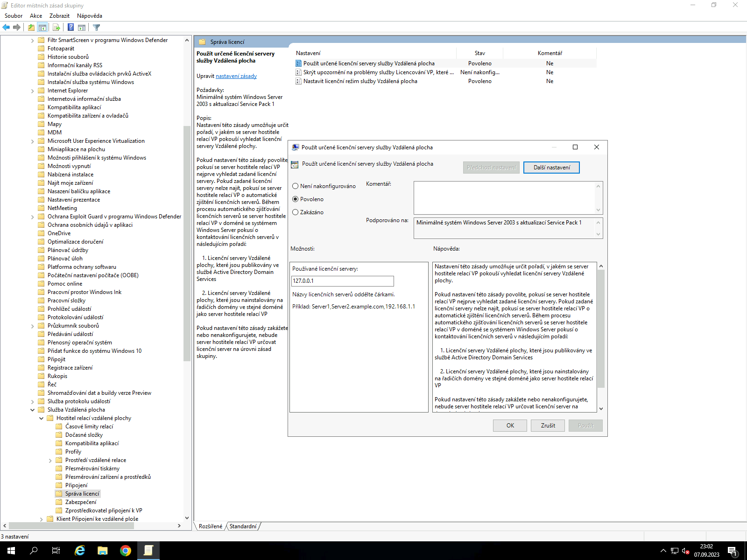This screenshot has width=747, height=560.
Task: Choose the "Zakázáno" radio button
Action: pos(295,212)
